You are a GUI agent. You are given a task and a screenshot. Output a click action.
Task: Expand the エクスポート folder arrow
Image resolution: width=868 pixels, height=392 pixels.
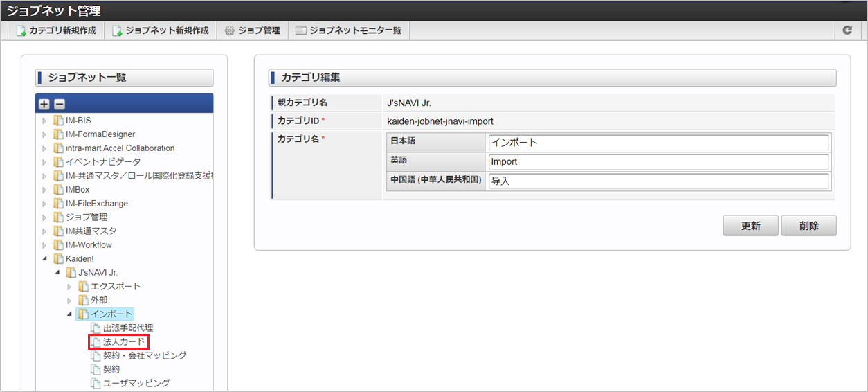[x=69, y=287]
